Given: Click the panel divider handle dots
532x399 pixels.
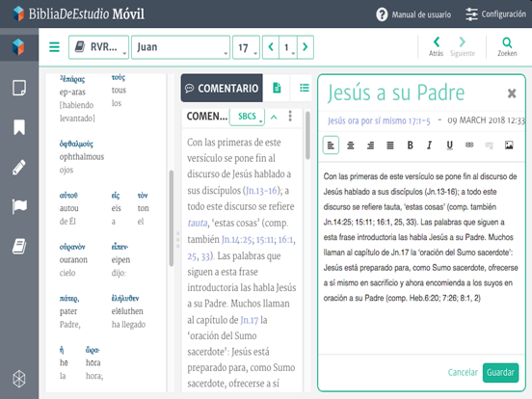Looking at the screenshot, I should 177,240.
